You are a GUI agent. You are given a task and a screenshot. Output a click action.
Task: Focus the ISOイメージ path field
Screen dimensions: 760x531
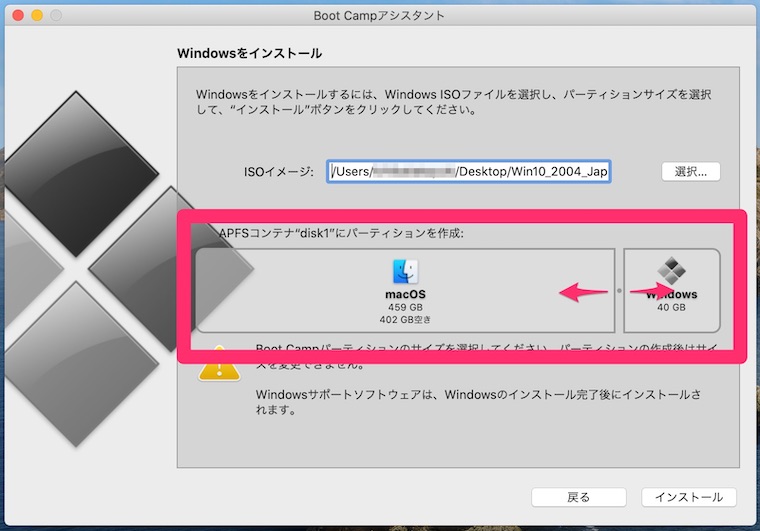(x=469, y=172)
